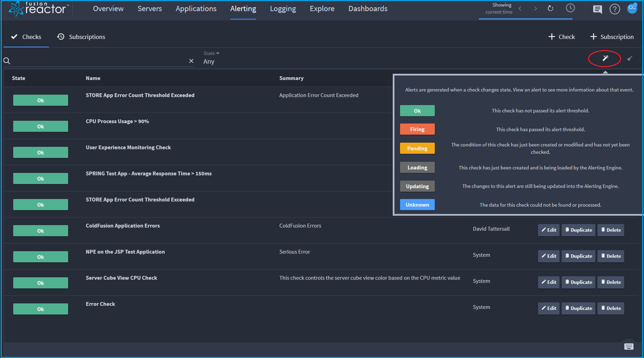Click the search checks input field
This screenshot has height=358, width=644.
[x=99, y=61]
